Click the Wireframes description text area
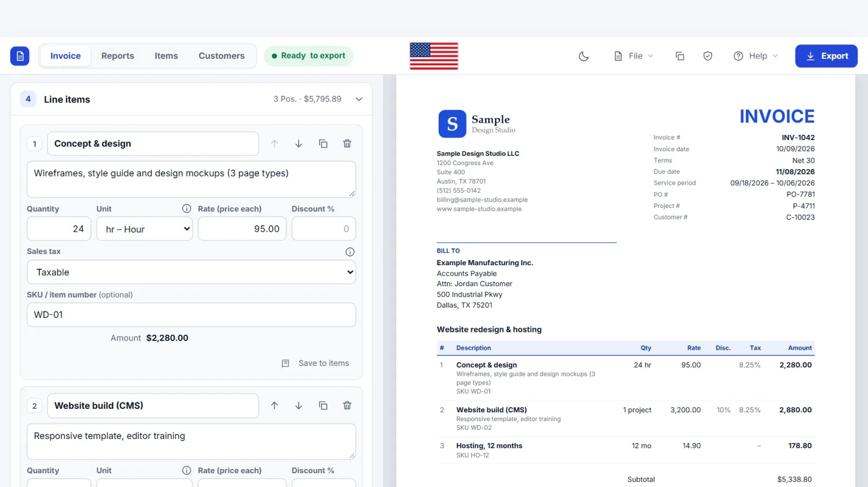Image resolution: width=868 pixels, height=487 pixels. pos(192,180)
